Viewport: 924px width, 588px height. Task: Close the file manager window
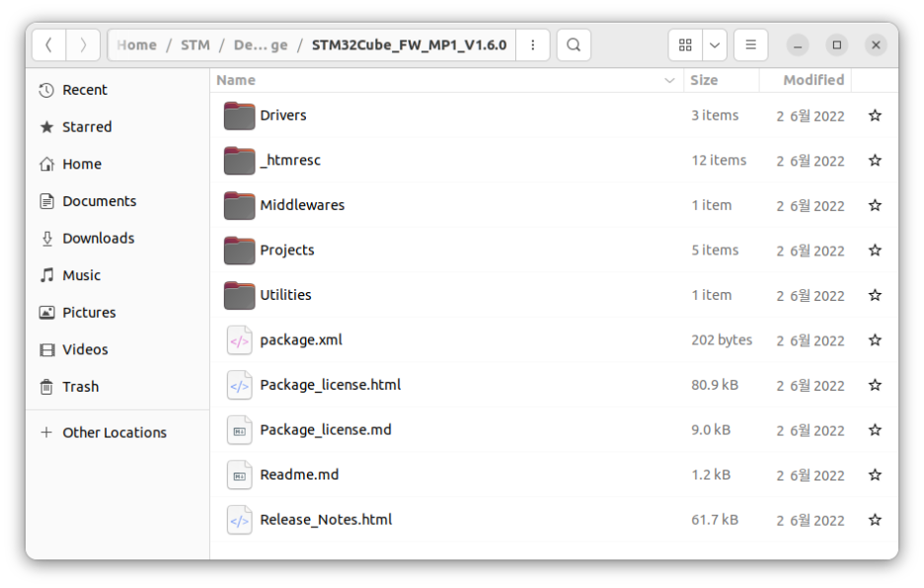pyautogui.click(x=877, y=44)
